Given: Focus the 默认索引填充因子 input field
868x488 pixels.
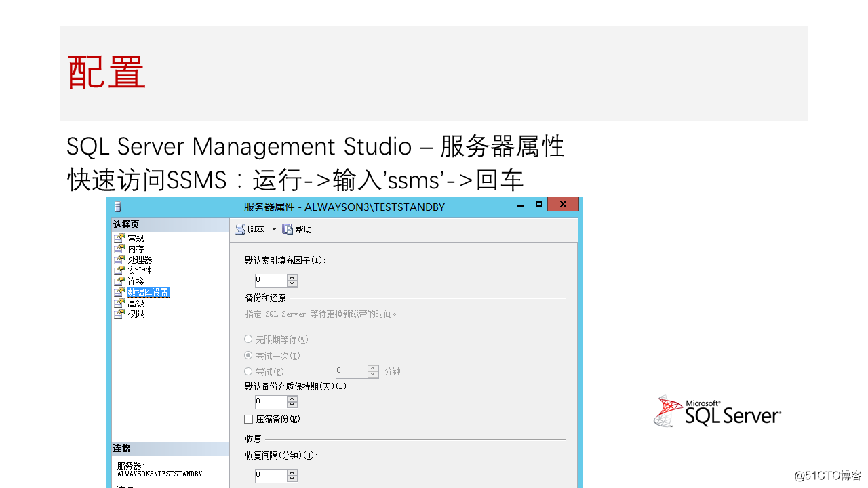Looking at the screenshot, I should (x=270, y=280).
